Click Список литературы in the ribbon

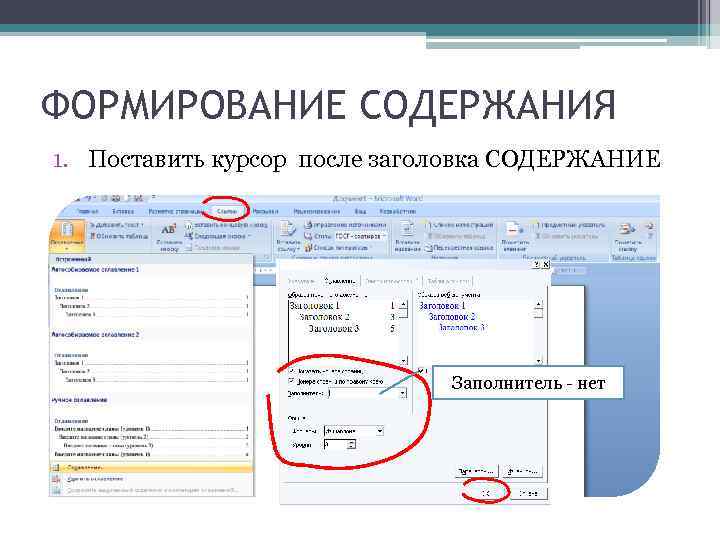336,248
